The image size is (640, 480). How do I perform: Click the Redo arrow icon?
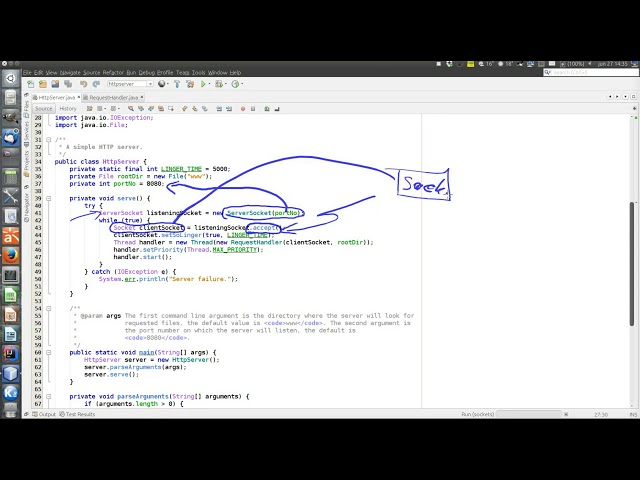(96, 84)
